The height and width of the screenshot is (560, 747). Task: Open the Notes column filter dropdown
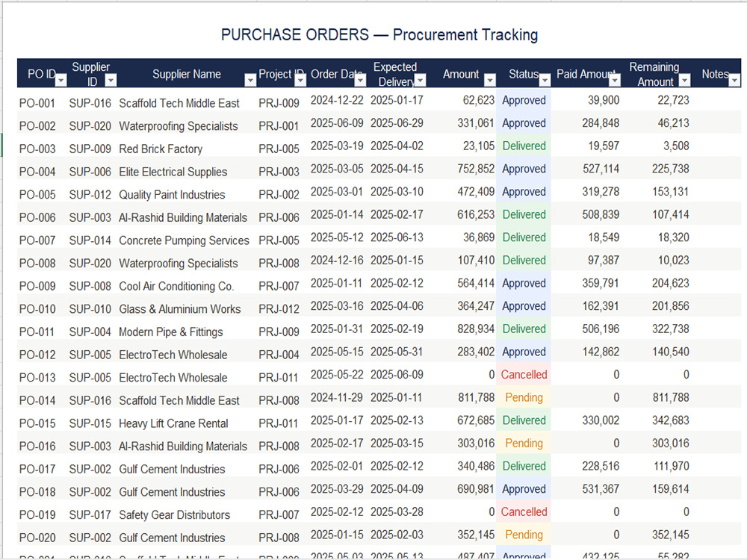[734, 81]
